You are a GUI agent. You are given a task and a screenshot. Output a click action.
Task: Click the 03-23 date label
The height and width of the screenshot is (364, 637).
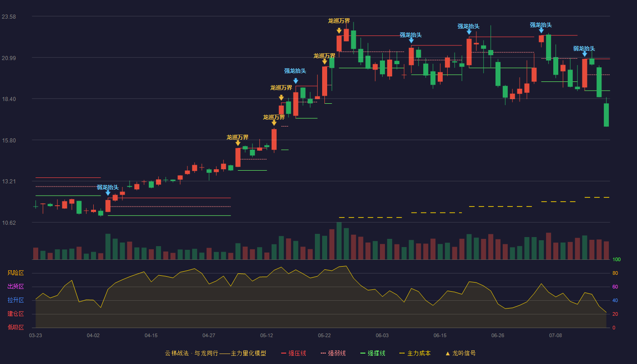tap(35, 335)
